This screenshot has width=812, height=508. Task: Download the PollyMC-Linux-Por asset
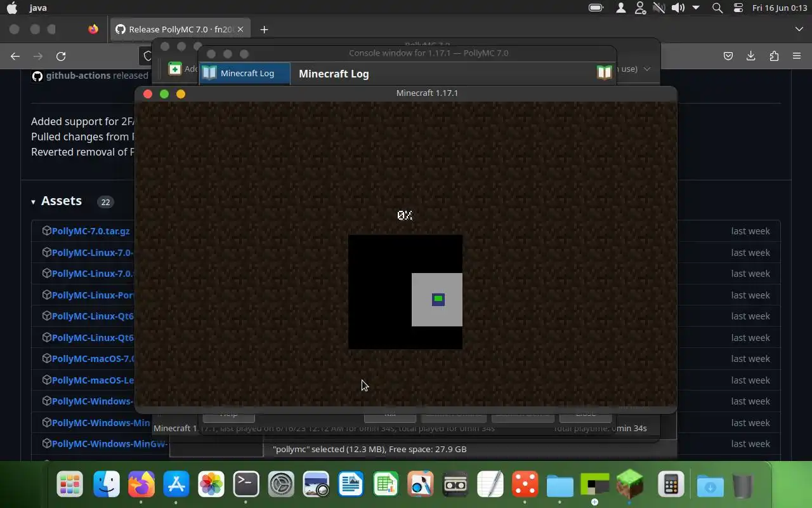pos(93,295)
